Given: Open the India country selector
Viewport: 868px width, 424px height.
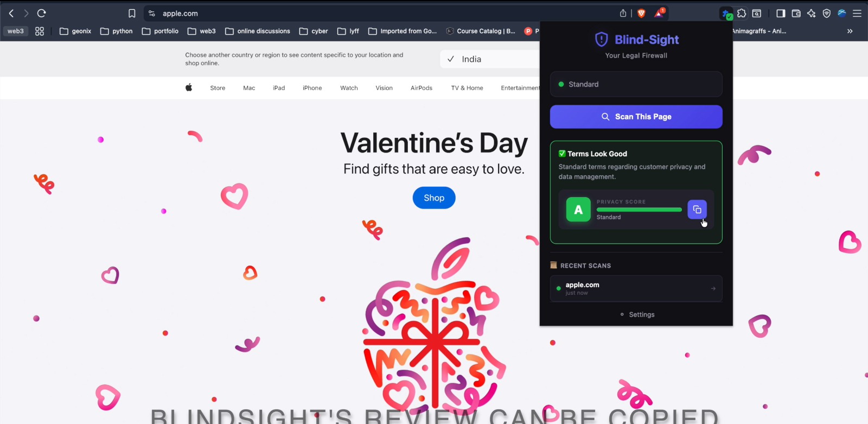Looking at the screenshot, I should 490,59.
